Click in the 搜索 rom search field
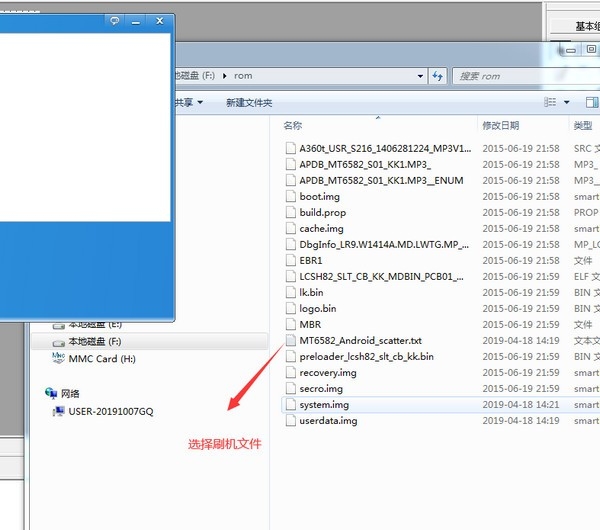 tap(520, 76)
